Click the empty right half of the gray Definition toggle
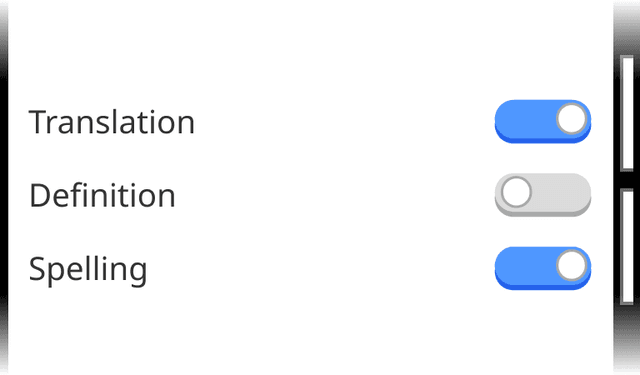The width and height of the screenshot is (640, 375). [563, 194]
